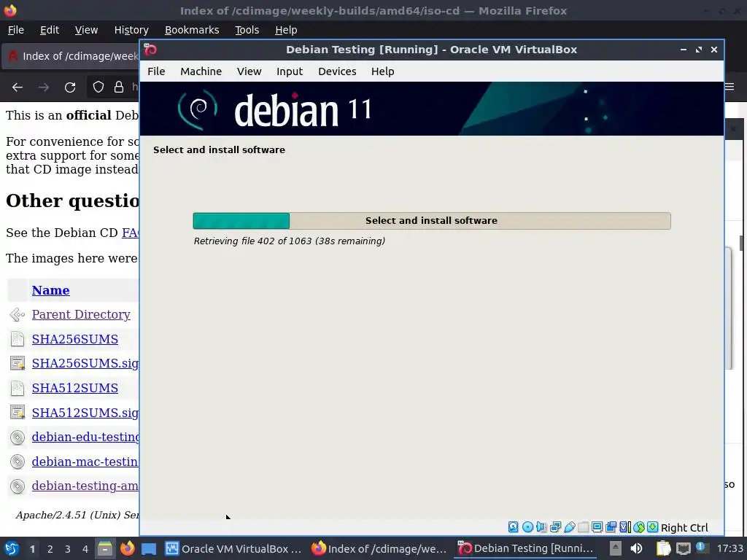The width and height of the screenshot is (747, 560).
Task: Open the debian-edu-testing image link
Action: (85, 437)
